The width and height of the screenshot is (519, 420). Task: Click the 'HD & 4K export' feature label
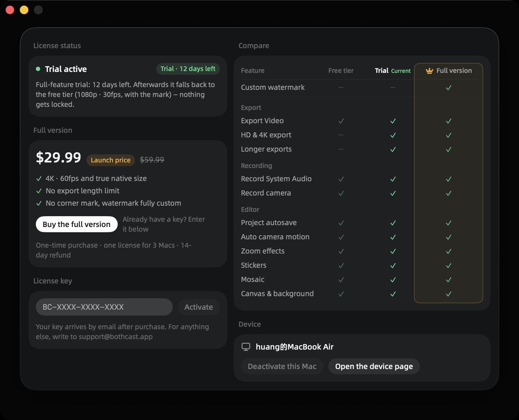[266, 135]
